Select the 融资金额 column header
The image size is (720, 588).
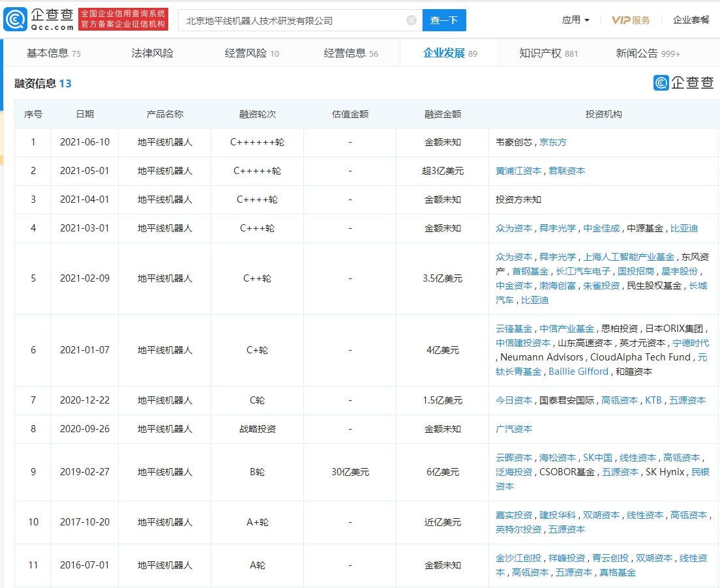tap(443, 114)
